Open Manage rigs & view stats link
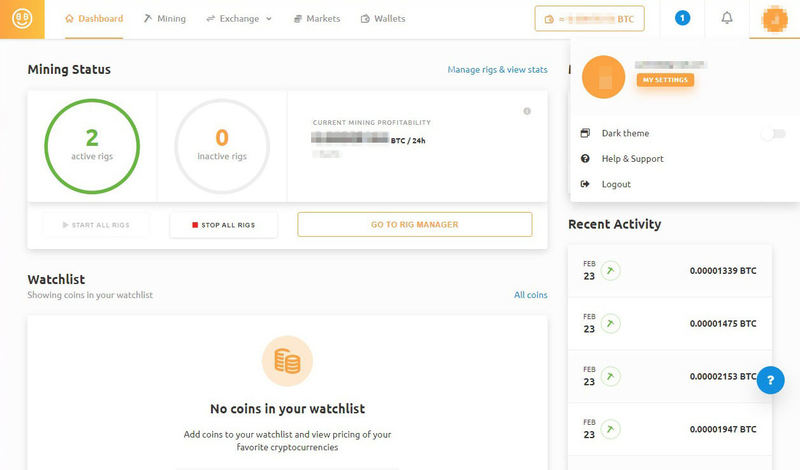The image size is (800, 470). pos(497,70)
